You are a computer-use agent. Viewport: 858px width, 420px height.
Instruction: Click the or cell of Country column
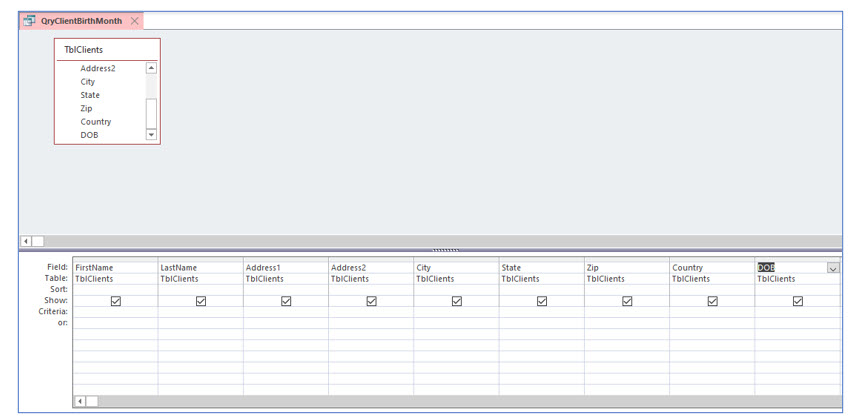712,323
